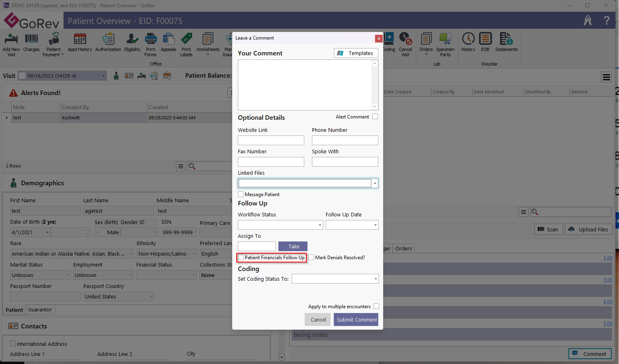Switch to the Orders tab
Viewport: 619px width, 364px height.
(403, 248)
